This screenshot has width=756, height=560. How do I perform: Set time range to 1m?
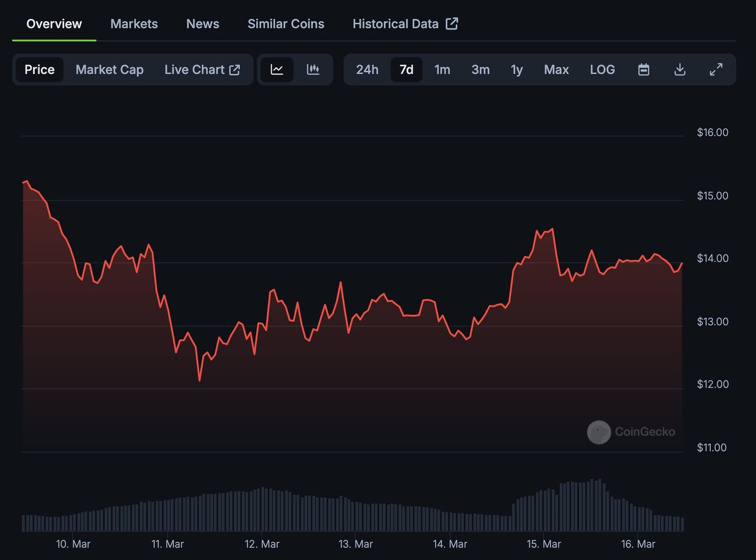click(442, 70)
